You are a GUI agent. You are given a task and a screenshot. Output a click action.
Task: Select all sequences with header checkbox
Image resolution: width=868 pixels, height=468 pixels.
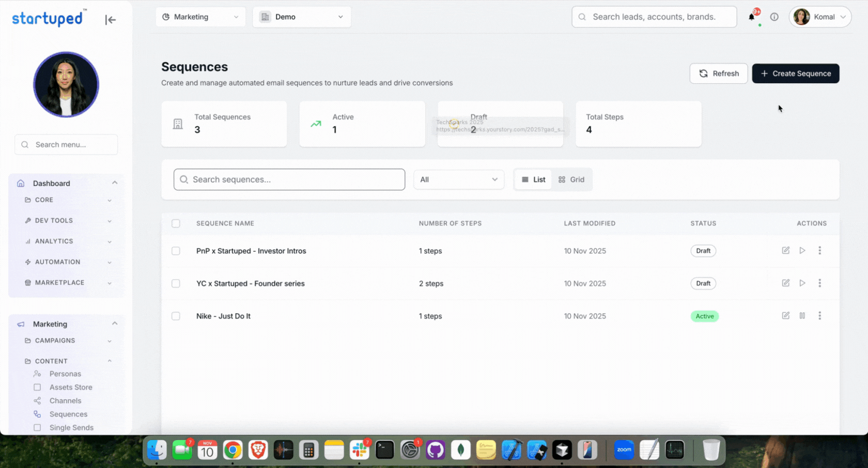click(x=176, y=223)
